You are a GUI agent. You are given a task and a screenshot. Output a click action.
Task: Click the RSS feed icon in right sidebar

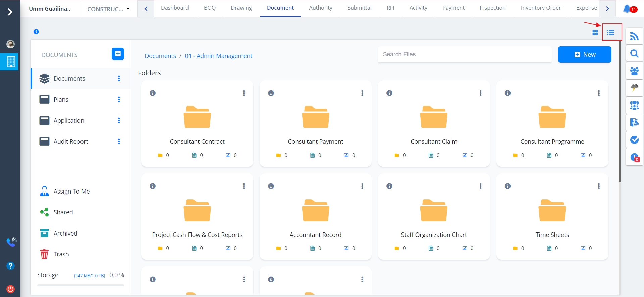[x=634, y=36]
